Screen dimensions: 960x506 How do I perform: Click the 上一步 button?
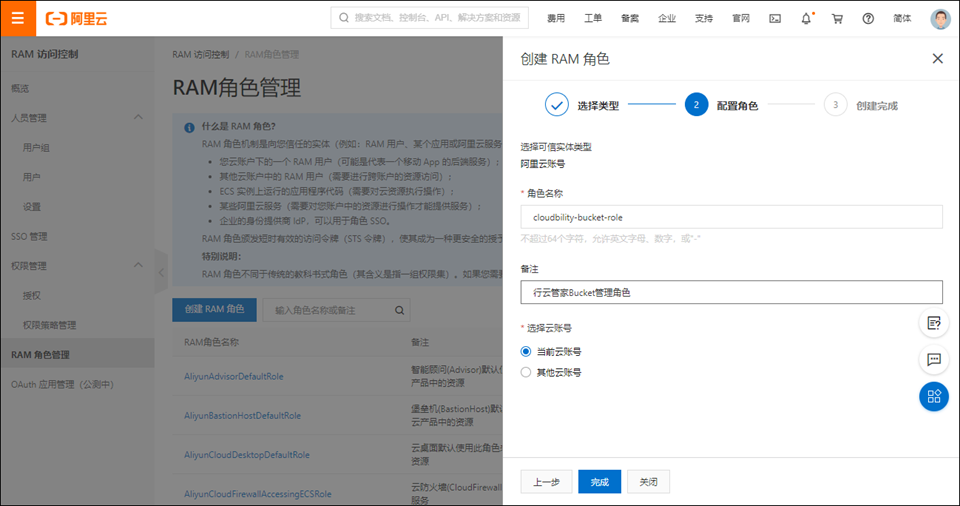(x=546, y=482)
